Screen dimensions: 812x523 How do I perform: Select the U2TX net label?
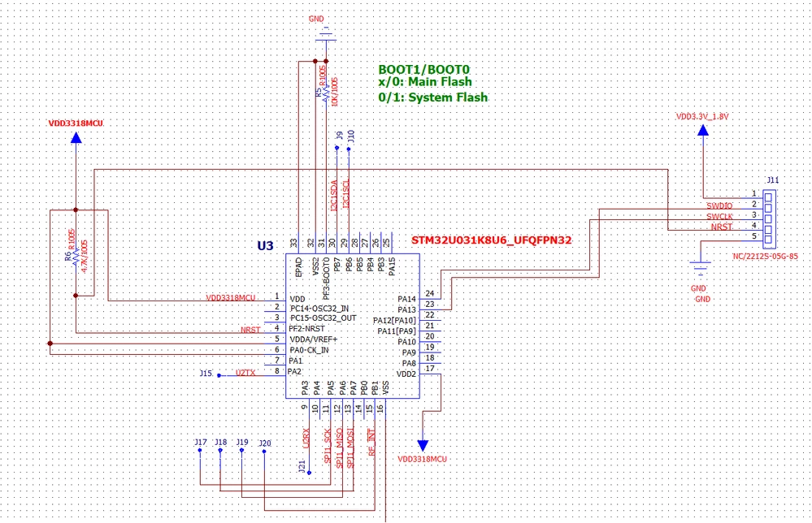pos(245,373)
